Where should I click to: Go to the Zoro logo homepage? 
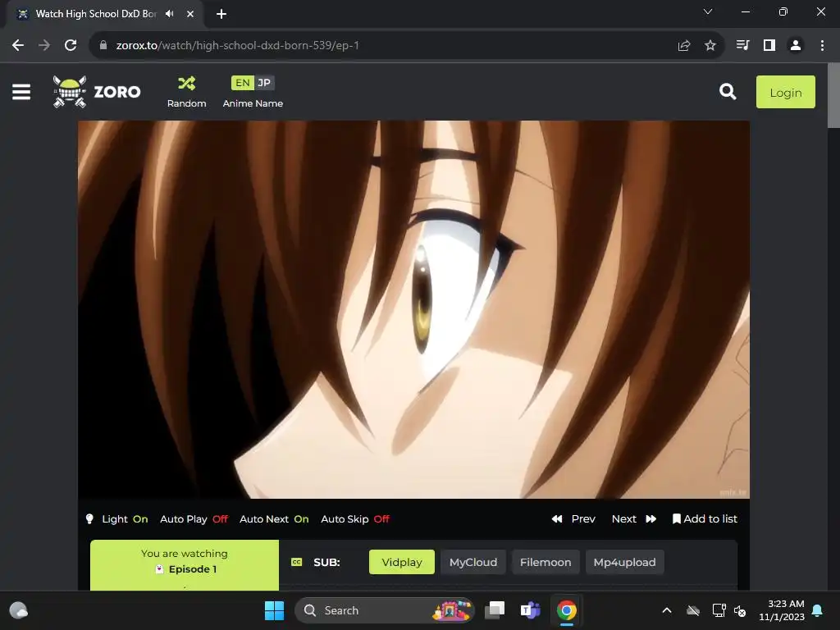(x=97, y=92)
